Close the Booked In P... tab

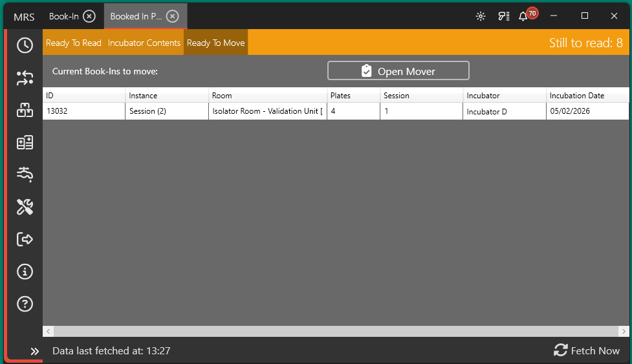pyautogui.click(x=172, y=16)
